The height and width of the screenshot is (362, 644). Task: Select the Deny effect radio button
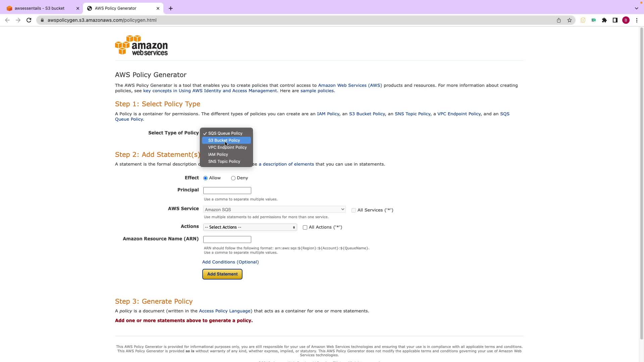tap(233, 178)
